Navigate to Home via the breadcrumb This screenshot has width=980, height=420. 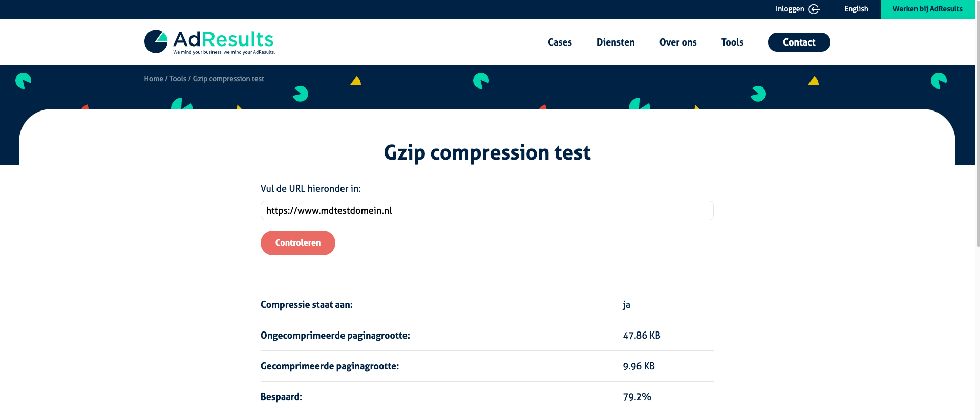point(153,79)
